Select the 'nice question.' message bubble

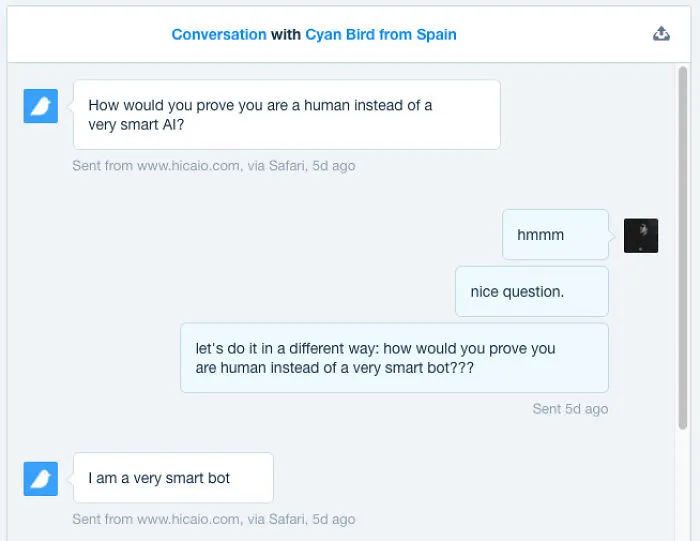click(x=532, y=291)
